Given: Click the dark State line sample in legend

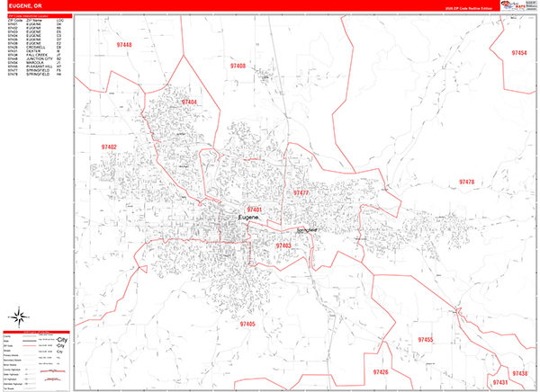Looking at the screenshot, I should point(30,341).
